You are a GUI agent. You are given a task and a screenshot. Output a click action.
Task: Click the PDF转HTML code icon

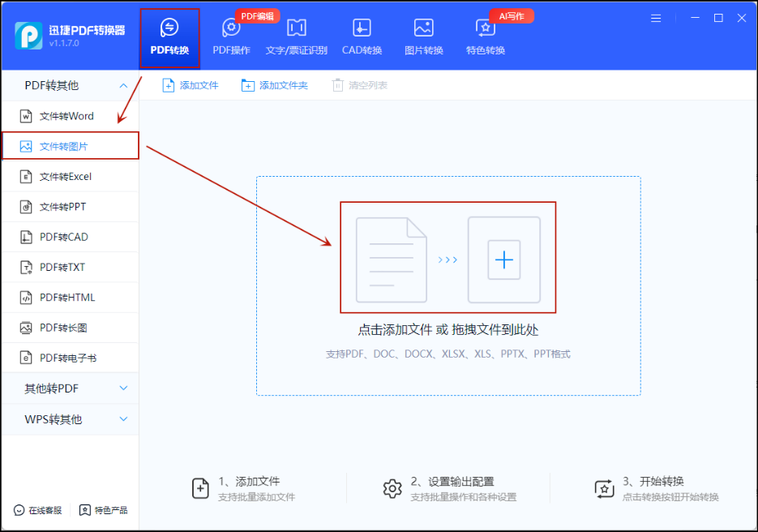coord(26,298)
